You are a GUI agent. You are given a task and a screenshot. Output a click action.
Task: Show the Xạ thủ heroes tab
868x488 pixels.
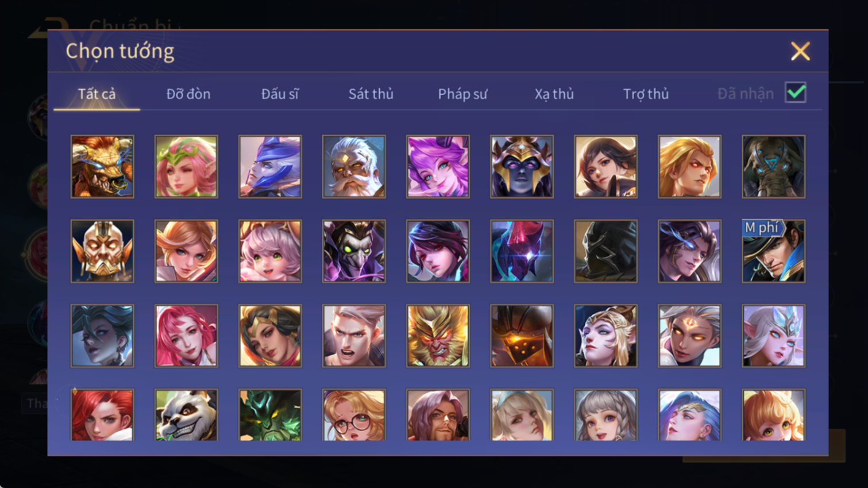coord(554,94)
